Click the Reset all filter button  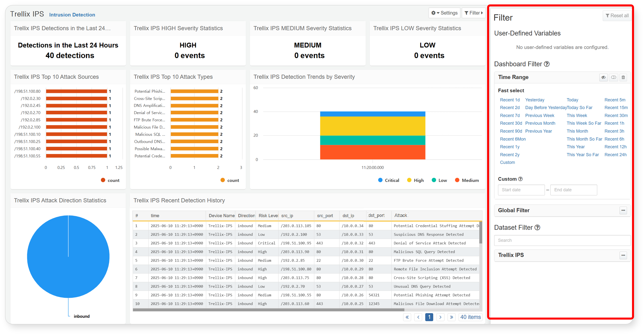[617, 16]
